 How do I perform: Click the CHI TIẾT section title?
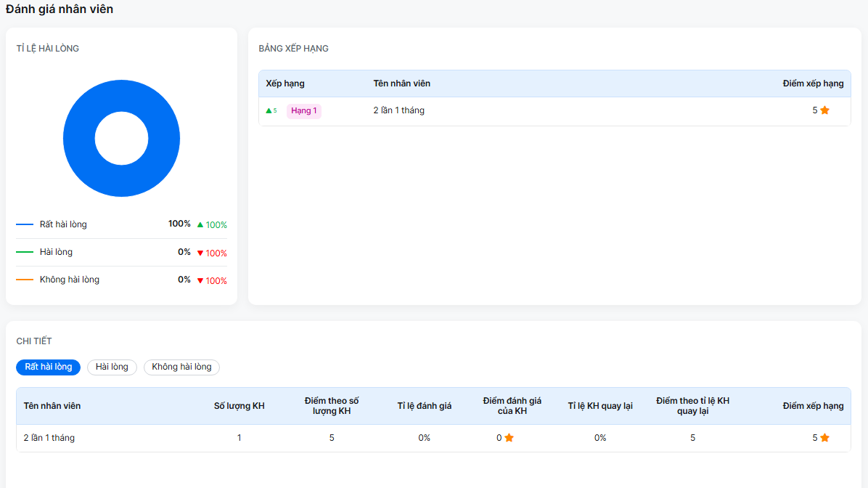34,341
